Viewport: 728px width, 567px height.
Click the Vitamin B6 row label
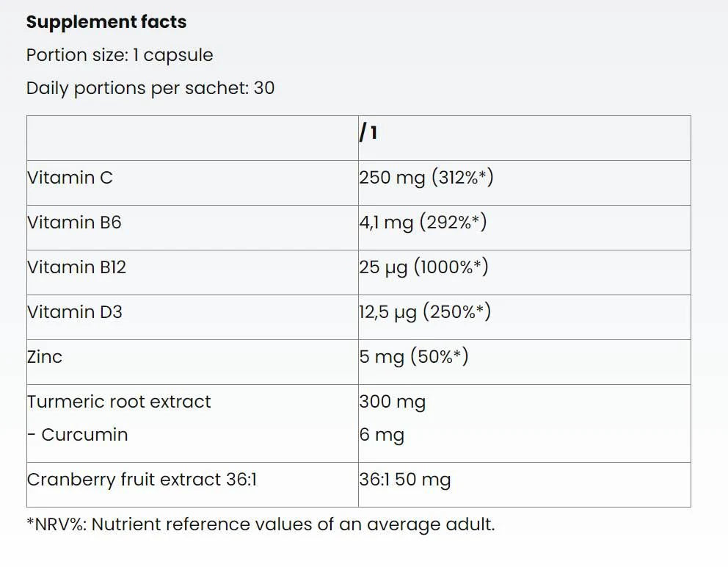[x=74, y=223]
